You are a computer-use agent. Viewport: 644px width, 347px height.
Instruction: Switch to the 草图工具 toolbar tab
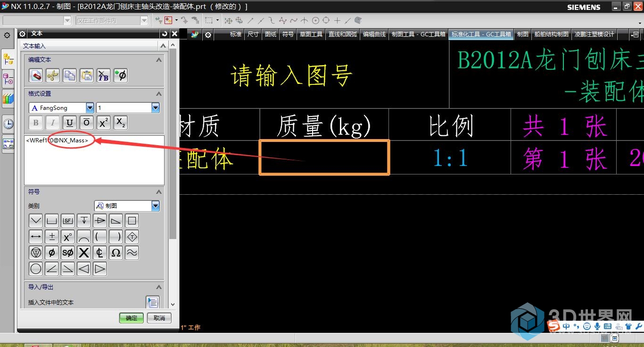[x=311, y=34]
